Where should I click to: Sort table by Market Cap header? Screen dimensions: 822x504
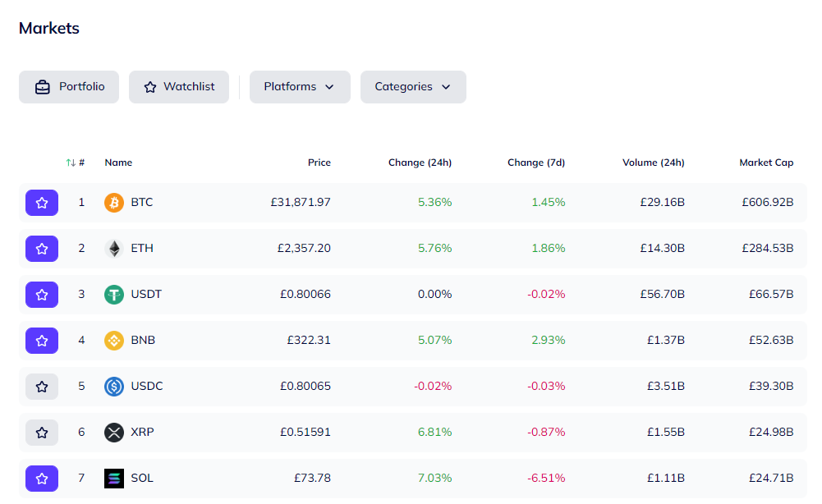pos(766,163)
